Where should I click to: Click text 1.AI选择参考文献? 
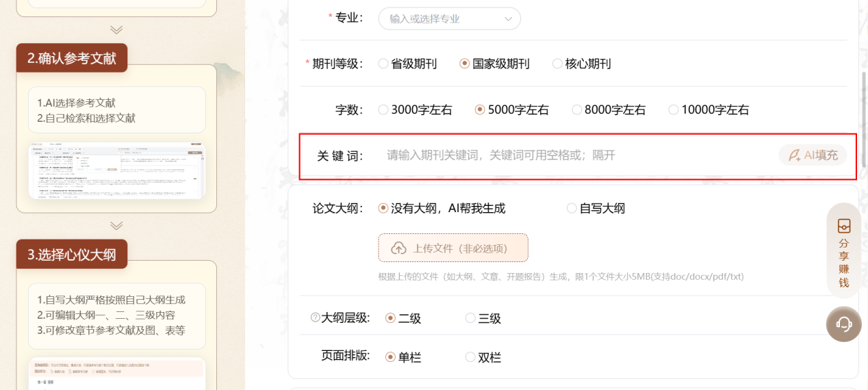(76, 103)
